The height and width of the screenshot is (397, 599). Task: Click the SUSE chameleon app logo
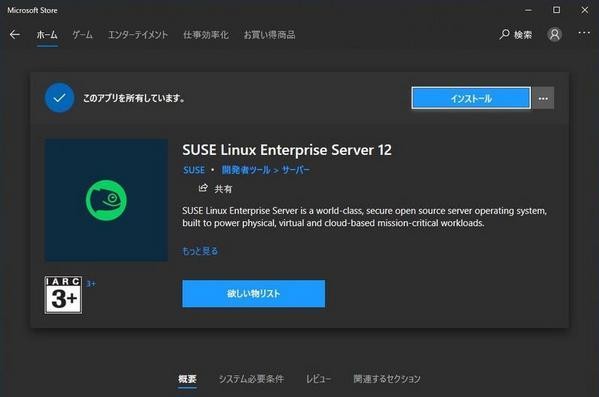coord(106,200)
